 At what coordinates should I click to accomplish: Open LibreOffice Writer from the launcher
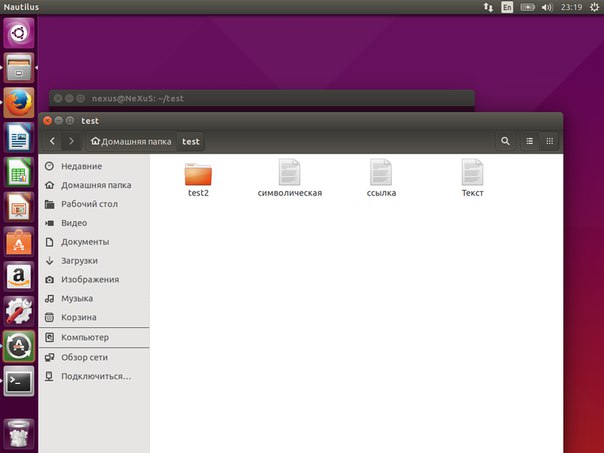point(18,138)
